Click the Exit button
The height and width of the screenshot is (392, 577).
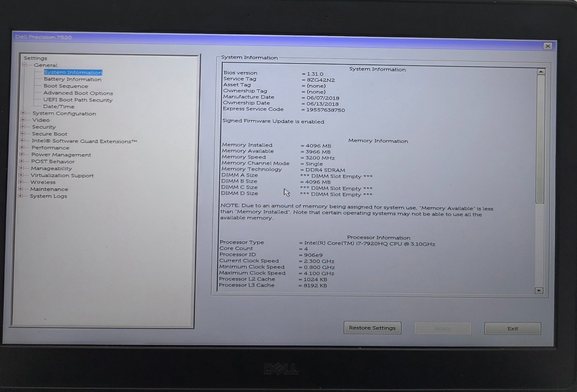click(512, 329)
